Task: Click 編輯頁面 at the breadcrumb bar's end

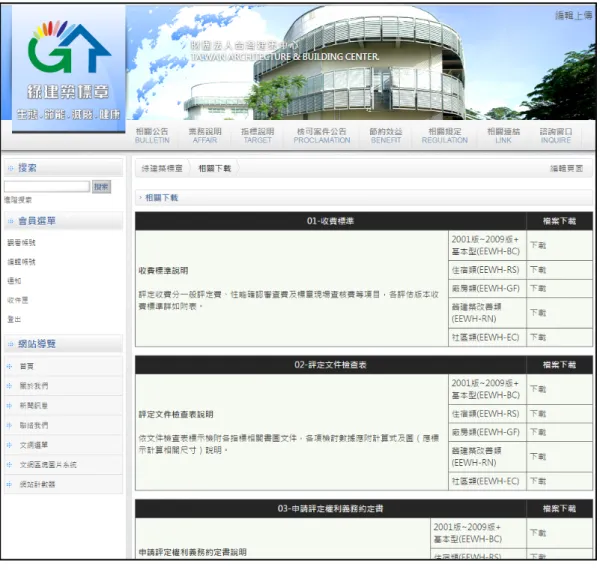Action: (566, 168)
